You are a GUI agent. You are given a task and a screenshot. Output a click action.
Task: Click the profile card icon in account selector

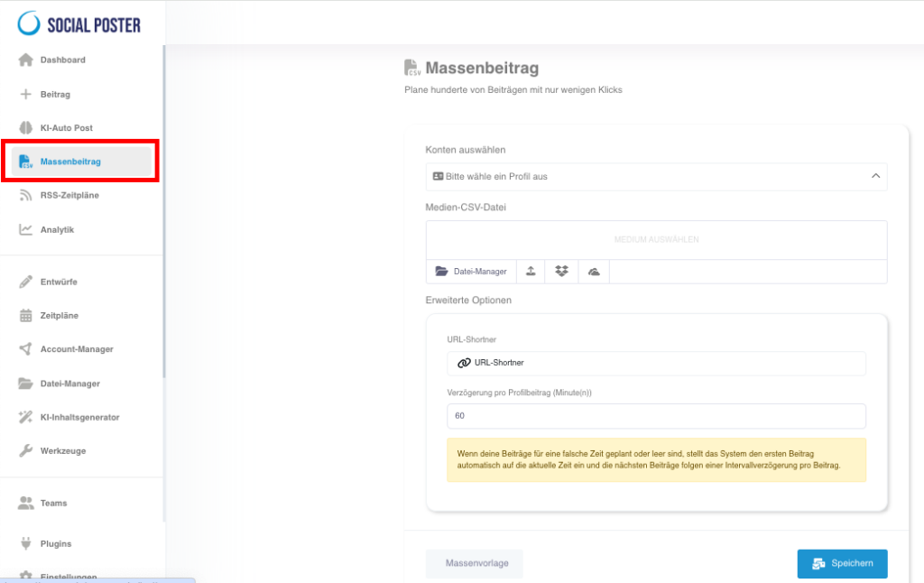438,176
